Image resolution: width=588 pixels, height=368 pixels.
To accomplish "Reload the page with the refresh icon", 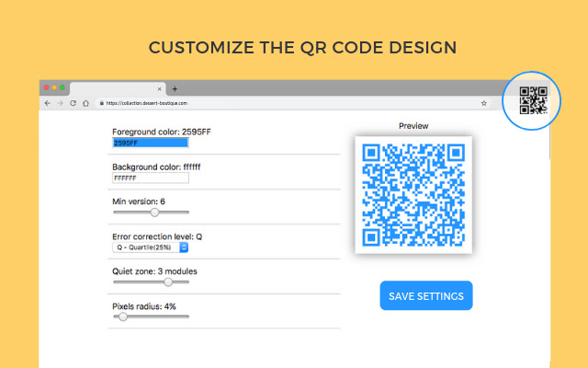I will coord(73,103).
